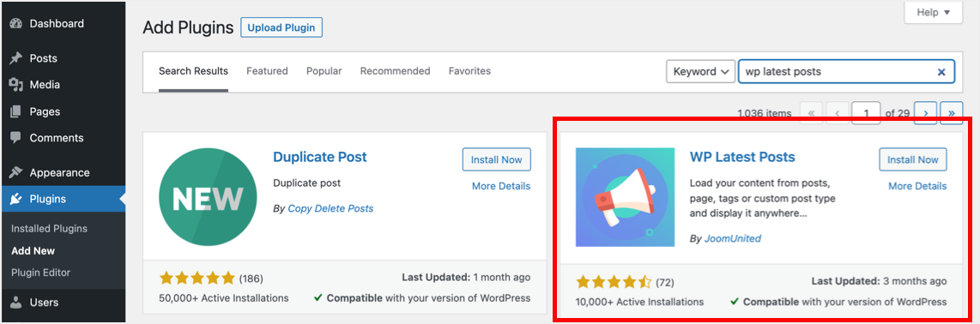Open author link JoomUnited
Image resolution: width=980 pixels, height=324 pixels.
point(733,238)
